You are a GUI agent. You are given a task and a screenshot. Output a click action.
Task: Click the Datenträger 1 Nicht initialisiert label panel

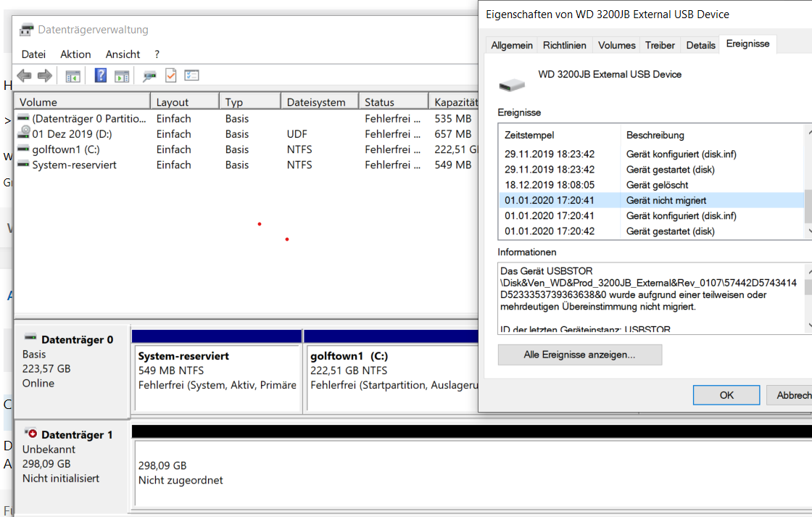click(x=72, y=466)
